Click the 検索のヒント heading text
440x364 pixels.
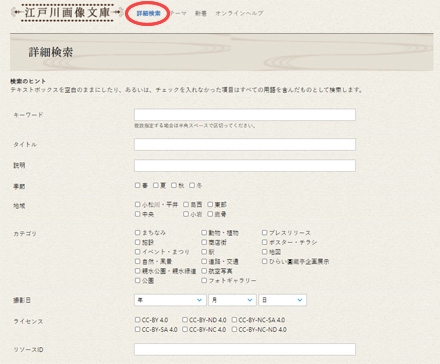point(28,81)
